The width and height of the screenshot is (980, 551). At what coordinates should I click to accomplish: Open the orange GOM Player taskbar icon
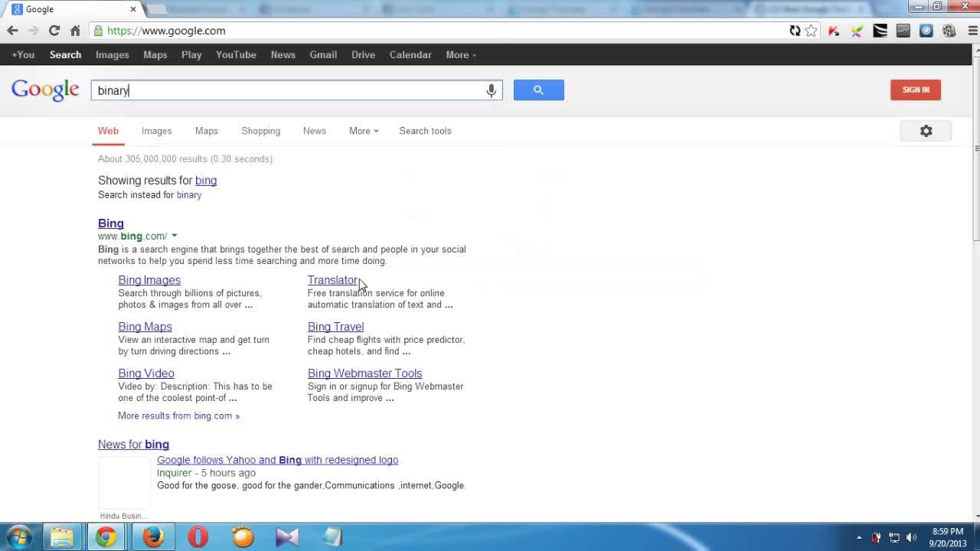point(243,536)
